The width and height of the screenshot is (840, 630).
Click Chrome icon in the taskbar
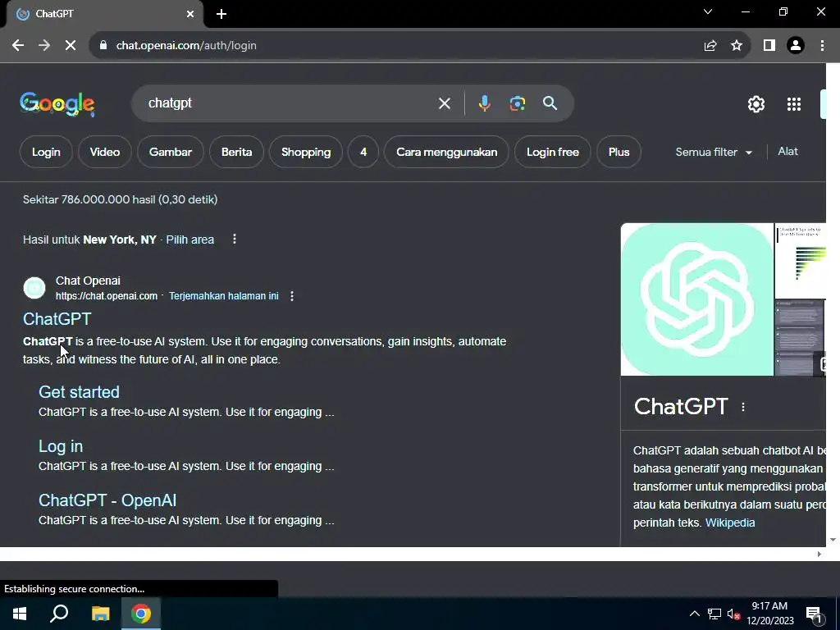(x=141, y=614)
